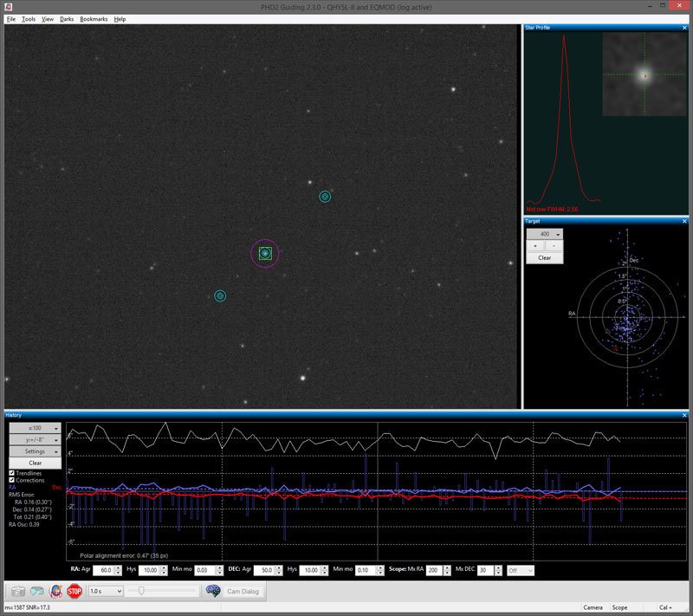Image resolution: width=693 pixels, height=616 pixels.
Task: Click the minus zoom button in Target panel
Action: (554, 246)
